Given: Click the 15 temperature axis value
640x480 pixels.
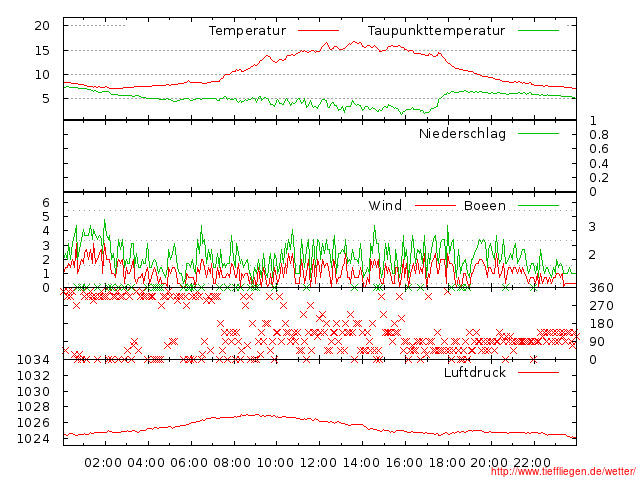Looking at the screenshot, I should point(42,51).
